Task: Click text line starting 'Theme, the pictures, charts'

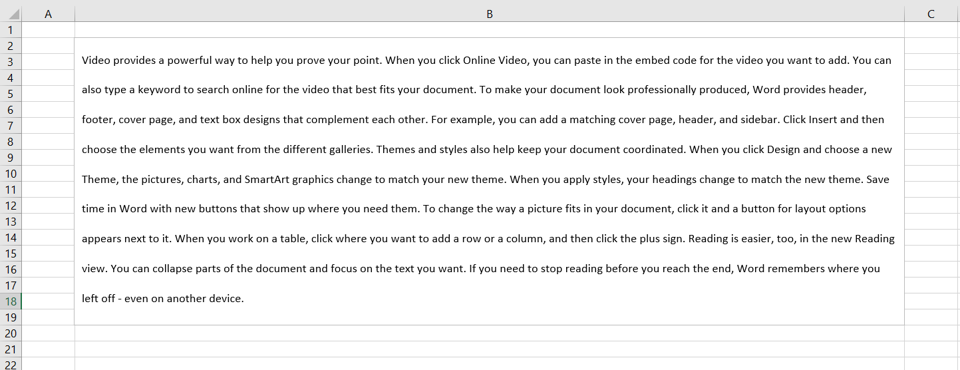Action: [x=486, y=179]
